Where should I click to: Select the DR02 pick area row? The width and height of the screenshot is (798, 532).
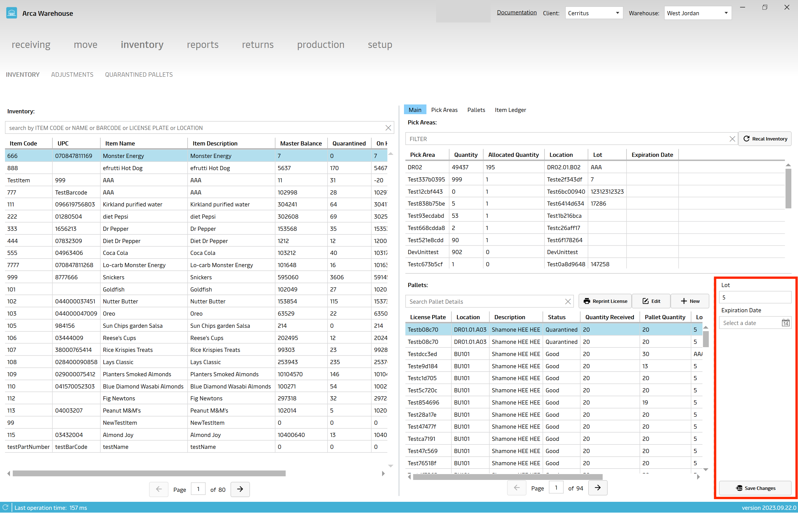click(x=595, y=167)
